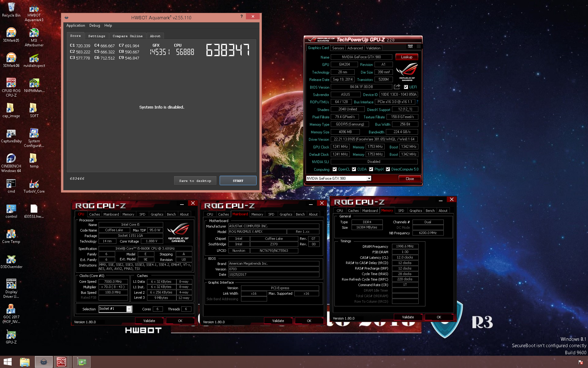This screenshot has height=368, width=588.
Task: Click Save to desktop button
Action: pyautogui.click(x=195, y=181)
